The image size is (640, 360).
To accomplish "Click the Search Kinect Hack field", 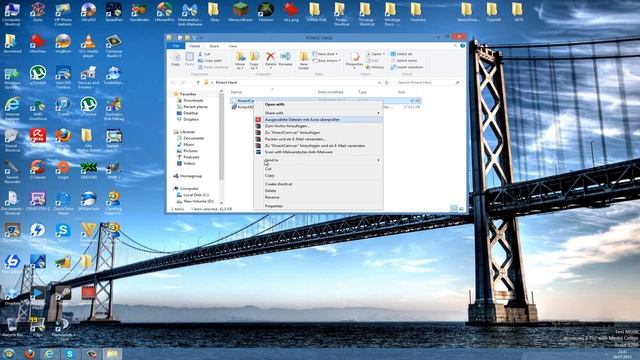I will [x=429, y=82].
